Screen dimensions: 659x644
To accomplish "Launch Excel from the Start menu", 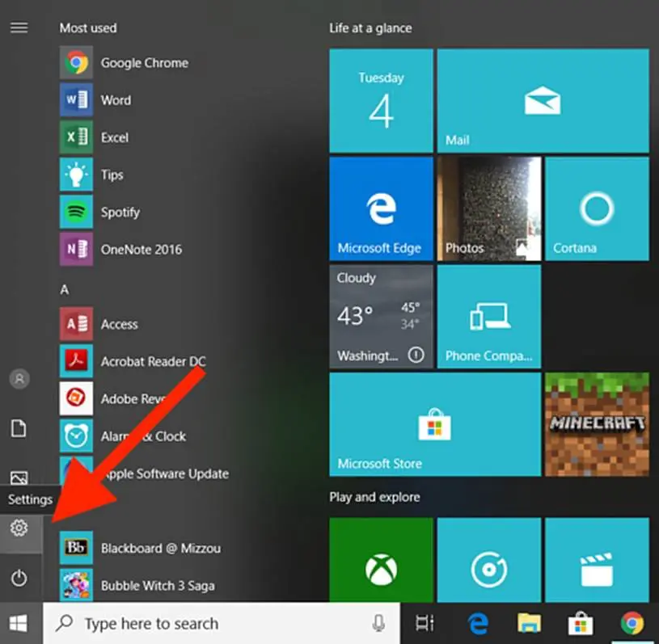I will tap(113, 137).
